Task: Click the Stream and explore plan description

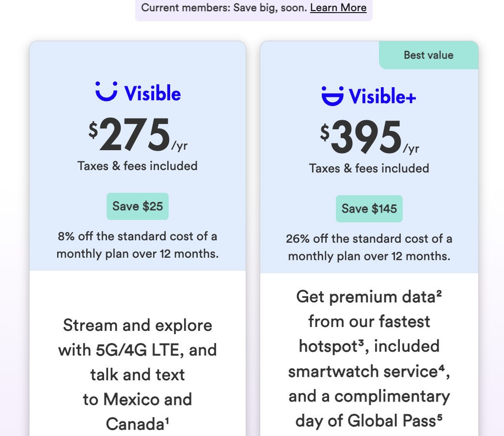Action: (138, 374)
